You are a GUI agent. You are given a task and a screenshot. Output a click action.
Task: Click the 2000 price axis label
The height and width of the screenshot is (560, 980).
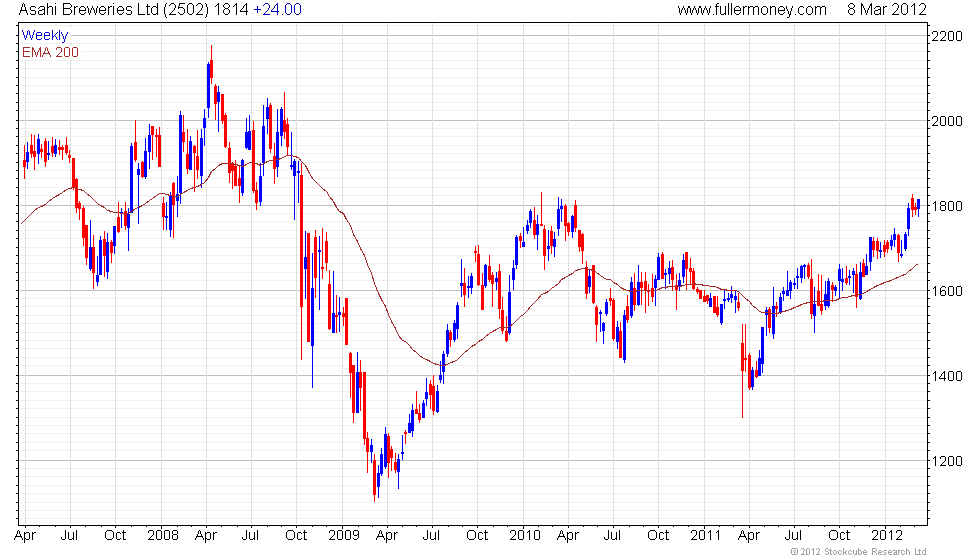coord(946,121)
